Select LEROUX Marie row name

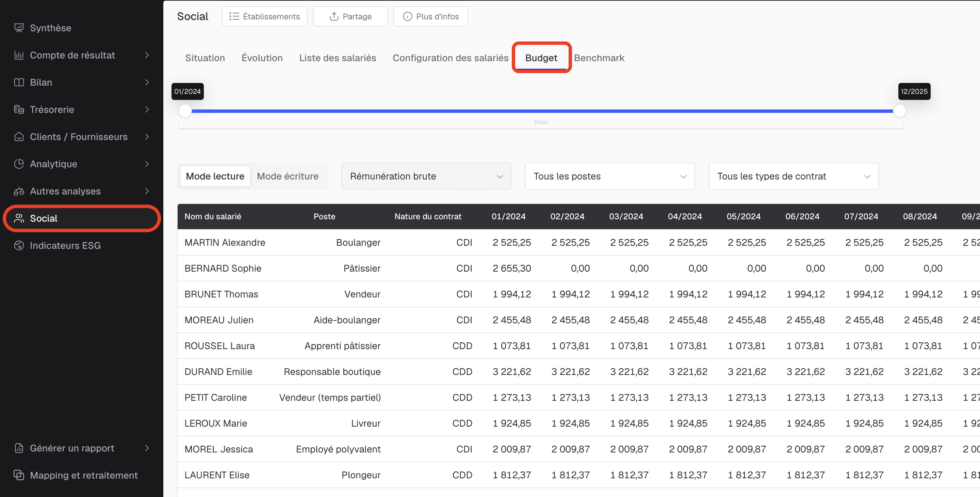pyautogui.click(x=216, y=423)
